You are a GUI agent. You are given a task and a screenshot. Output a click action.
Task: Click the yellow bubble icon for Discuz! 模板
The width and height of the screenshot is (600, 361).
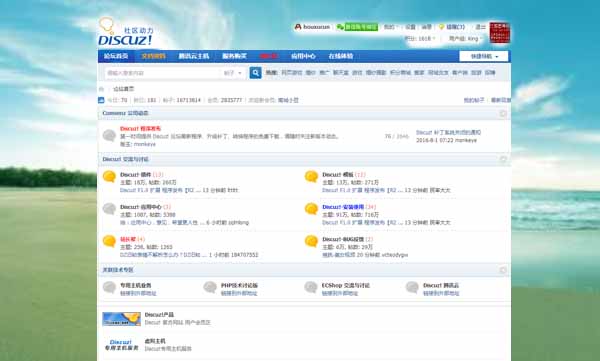pos(311,176)
